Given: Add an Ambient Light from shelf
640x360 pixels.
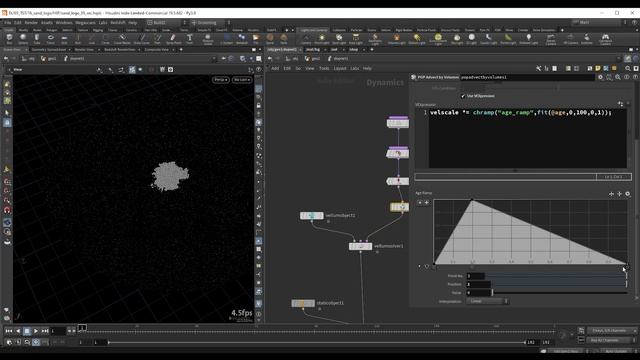Looking at the screenshot, I should point(529,39).
